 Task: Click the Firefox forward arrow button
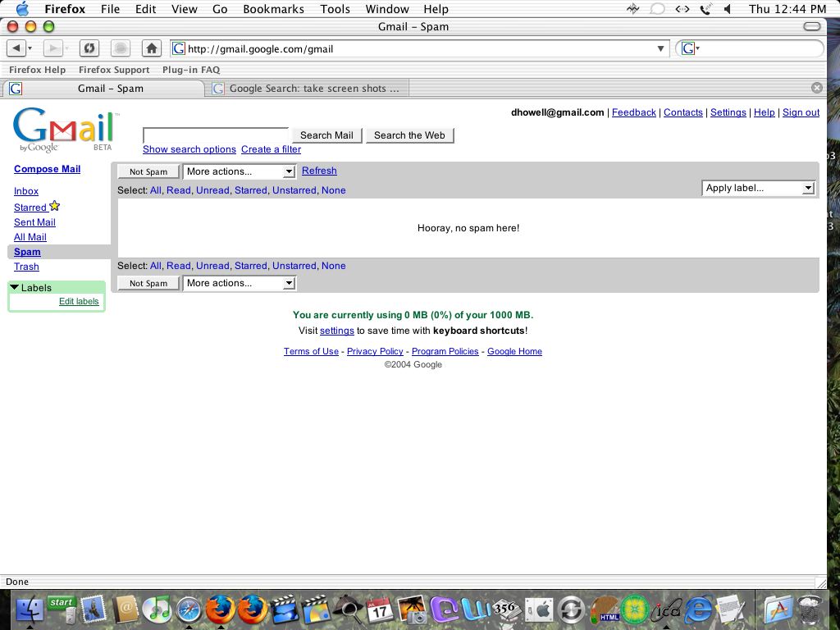(52, 48)
